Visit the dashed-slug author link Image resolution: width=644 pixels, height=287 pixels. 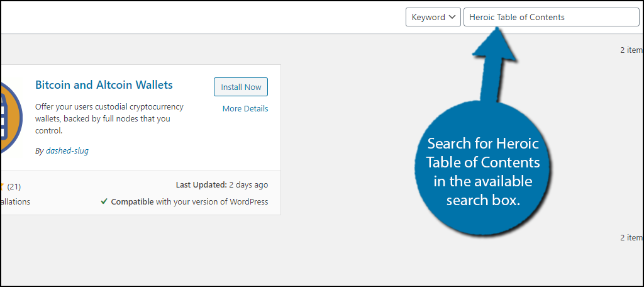(x=67, y=151)
